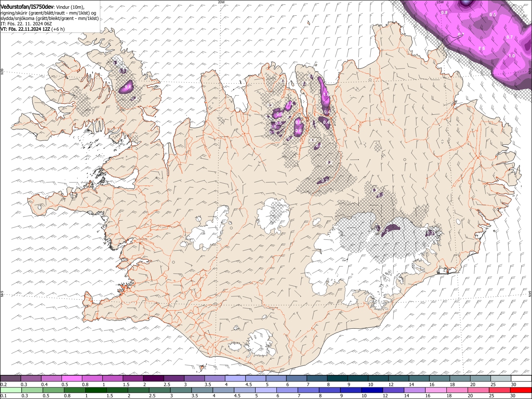Click the '0.2' label under the upper legend
The width and height of the screenshot is (532, 399).
coord(4,384)
